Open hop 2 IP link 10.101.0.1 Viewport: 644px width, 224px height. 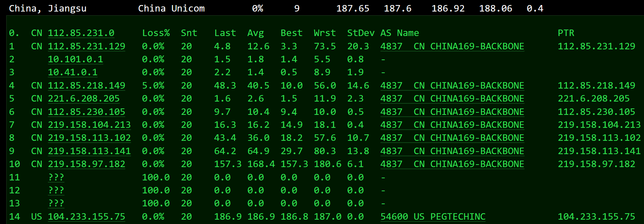point(75,59)
